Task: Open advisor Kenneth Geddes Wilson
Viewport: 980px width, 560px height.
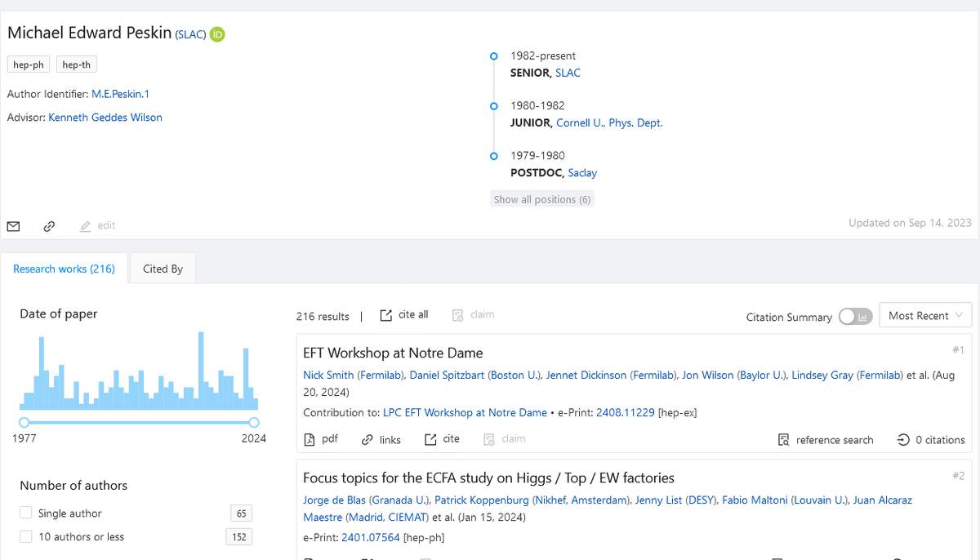Action: [x=105, y=118]
